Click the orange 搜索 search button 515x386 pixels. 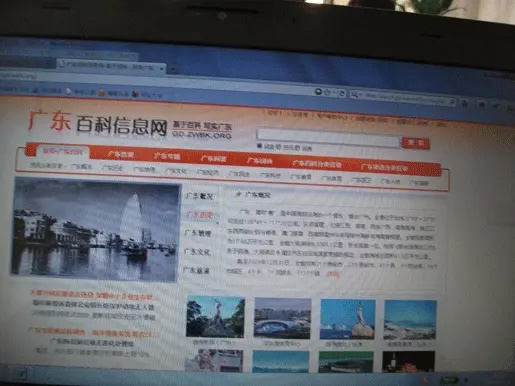pos(416,143)
